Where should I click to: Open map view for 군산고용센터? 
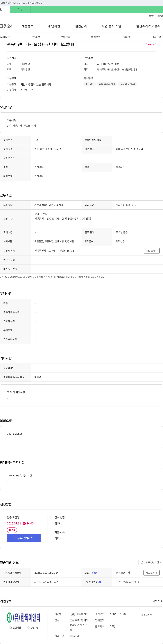[151, 573]
